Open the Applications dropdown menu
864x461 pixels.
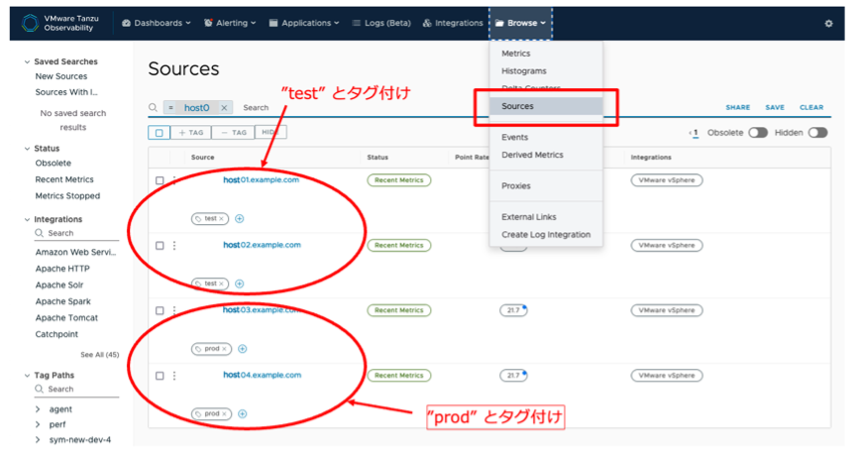[304, 23]
